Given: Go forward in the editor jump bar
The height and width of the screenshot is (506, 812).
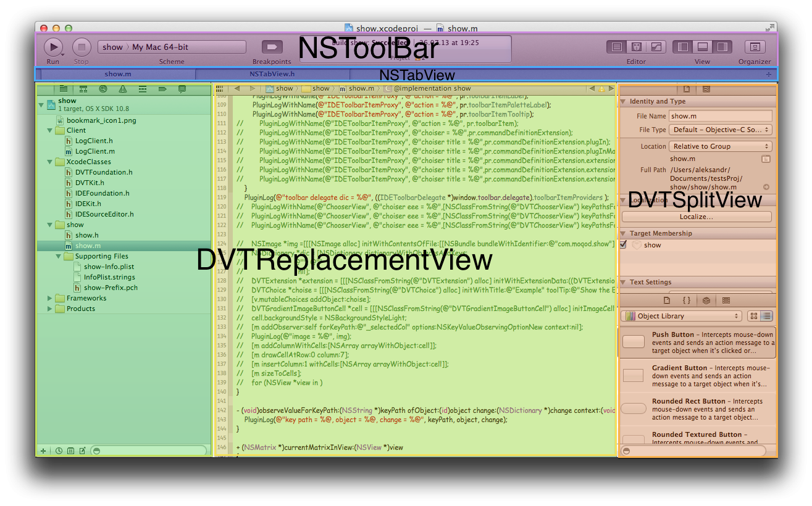Looking at the screenshot, I should 253,89.
